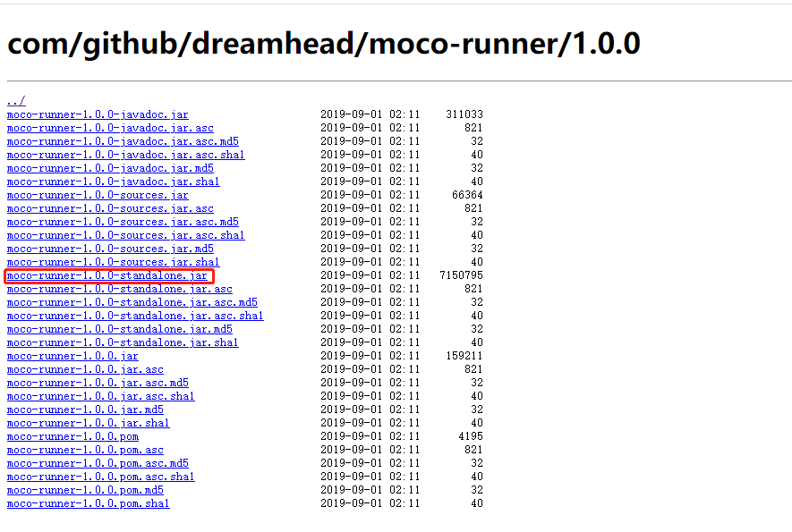Open moco-runner-1.0.0-javadoc.jar.md5 link
Screen dimensions: 792x532
(x=110, y=168)
